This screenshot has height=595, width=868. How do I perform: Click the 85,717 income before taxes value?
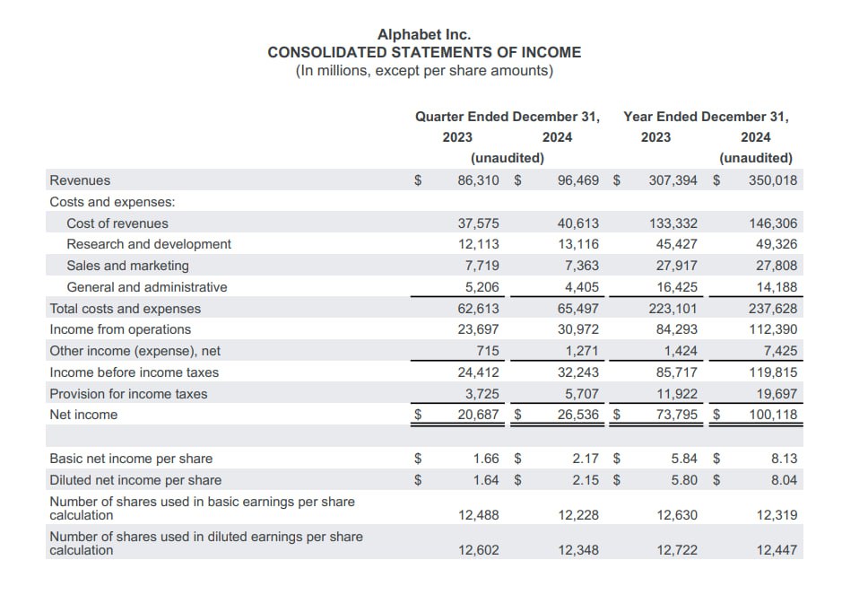[x=678, y=372]
